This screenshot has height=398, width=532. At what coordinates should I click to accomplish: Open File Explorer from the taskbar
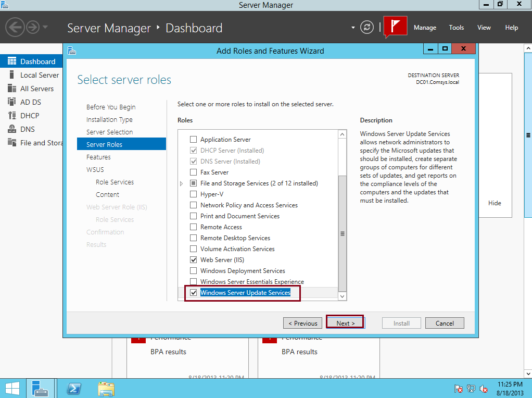coord(106,389)
